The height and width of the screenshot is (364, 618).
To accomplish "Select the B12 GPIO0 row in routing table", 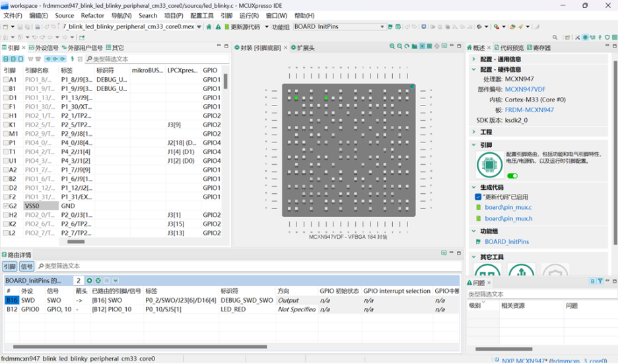I will tap(232, 309).
